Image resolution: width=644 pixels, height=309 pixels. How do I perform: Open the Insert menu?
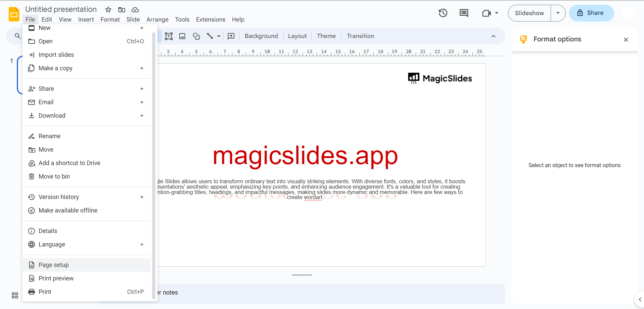pos(86,20)
